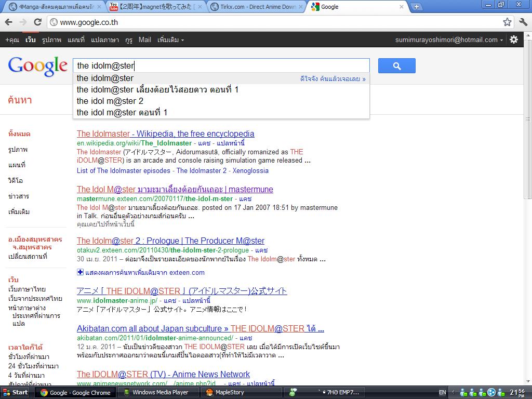Switch to the YouTube magnet tab
Viewport: 532px width, 399px height.
coord(154,6)
